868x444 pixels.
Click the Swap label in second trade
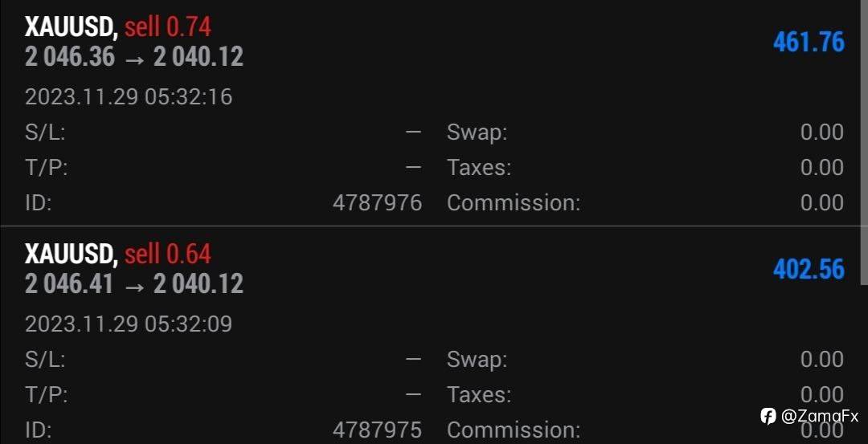[x=477, y=360]
